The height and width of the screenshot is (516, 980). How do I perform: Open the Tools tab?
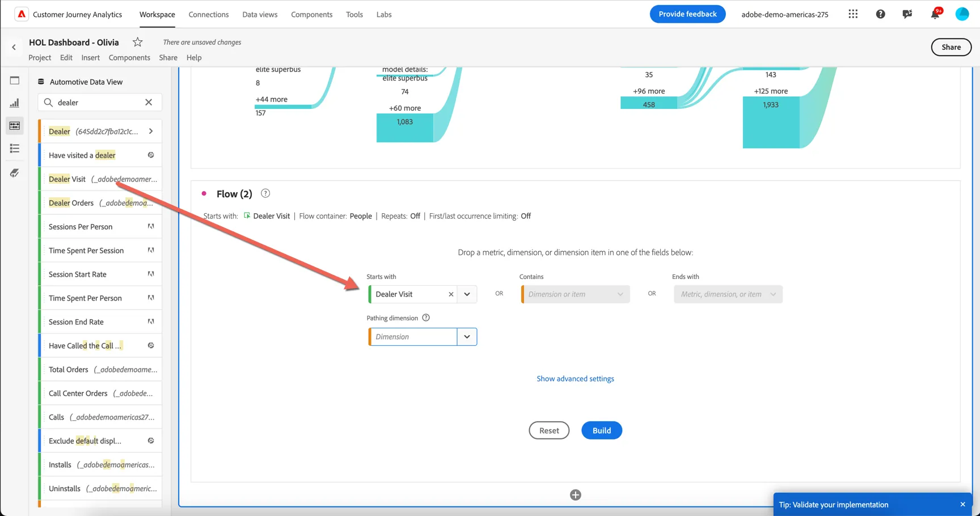point(354,14)
